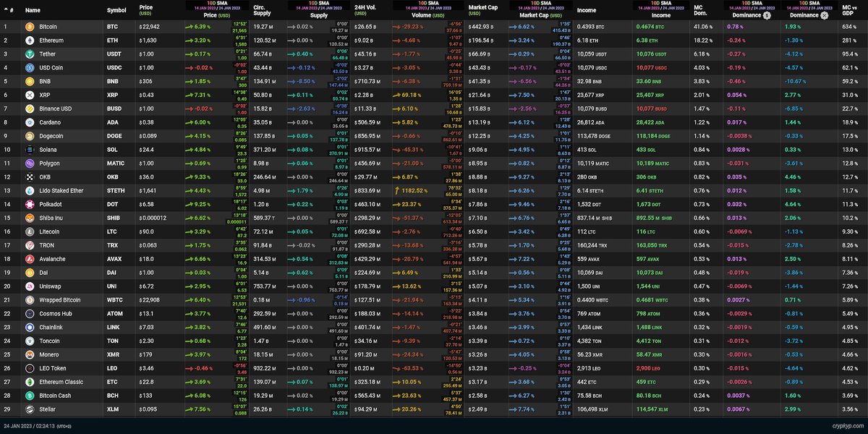Click the Polygon coin logo
The width and height of the screenshot is (868, 434).
(x=30, y=163)
